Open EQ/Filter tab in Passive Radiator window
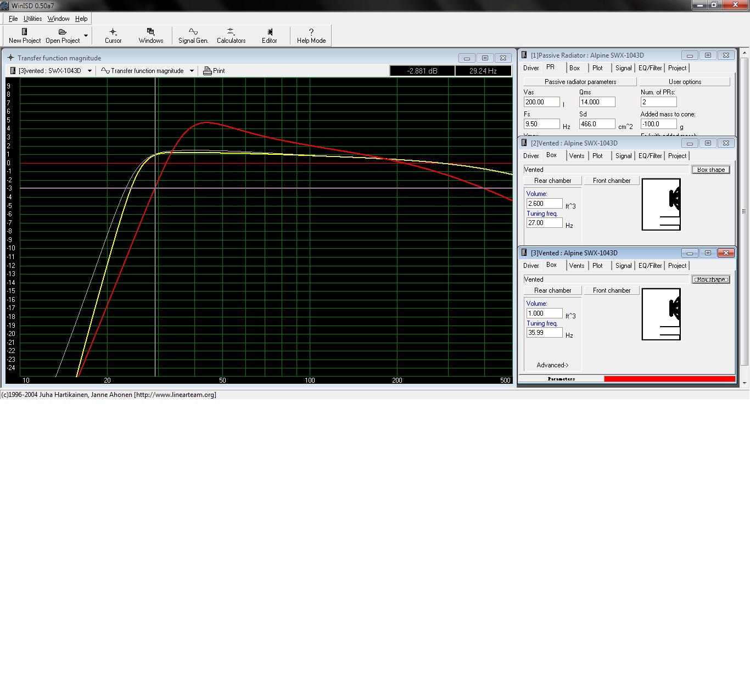Screen dimensions: 750x700 pos(650,68)
